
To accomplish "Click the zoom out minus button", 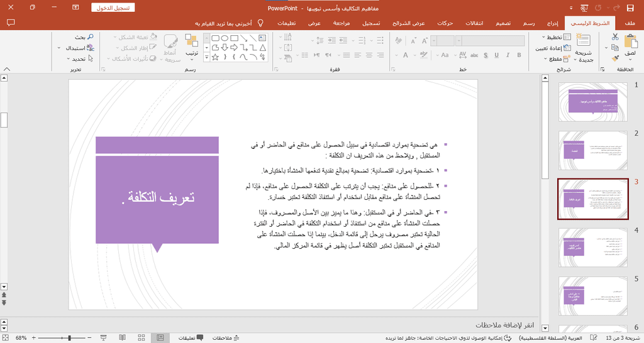I will pyautogui.click(x=89, y=338).
